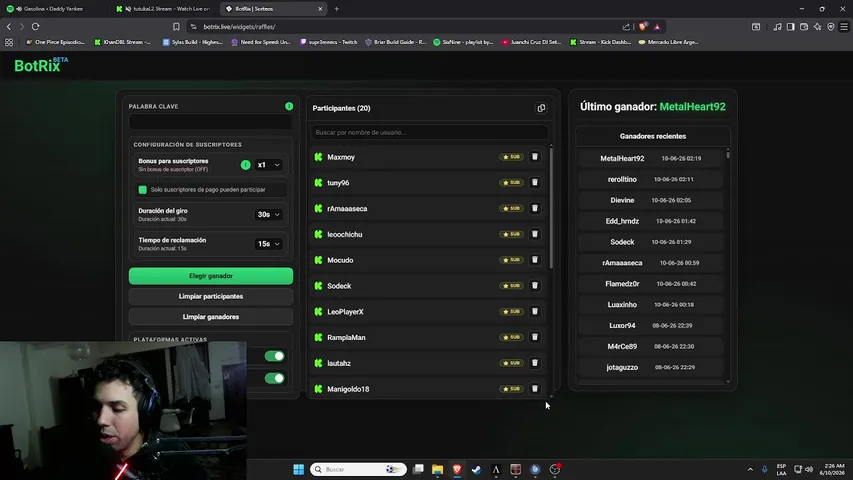Click the Elegir ganador button
853x480 pixels.
point(211,276)
